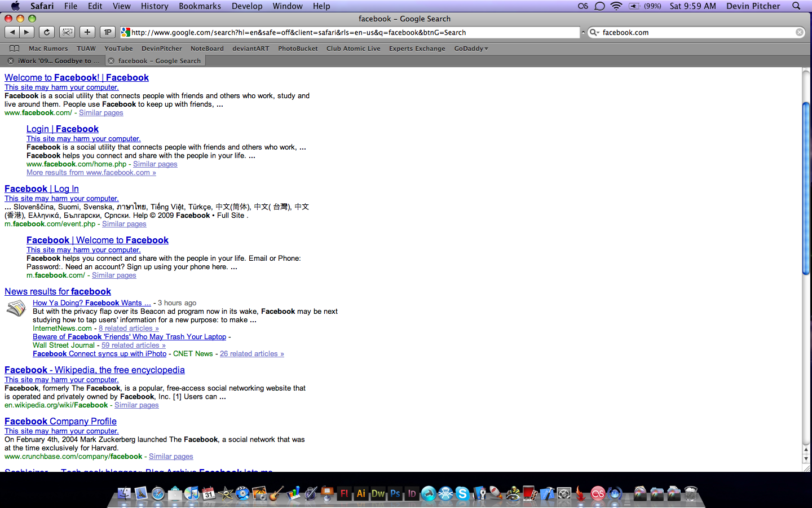The height and width of the screenshot is (508, 812).
Task: Click the battery status indicator
Action: (645, 6)
